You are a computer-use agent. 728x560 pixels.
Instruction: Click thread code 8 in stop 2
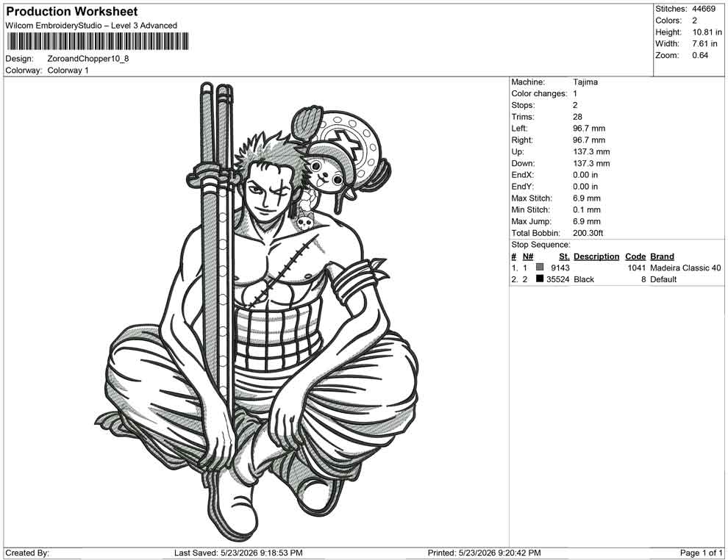(643, 279)
